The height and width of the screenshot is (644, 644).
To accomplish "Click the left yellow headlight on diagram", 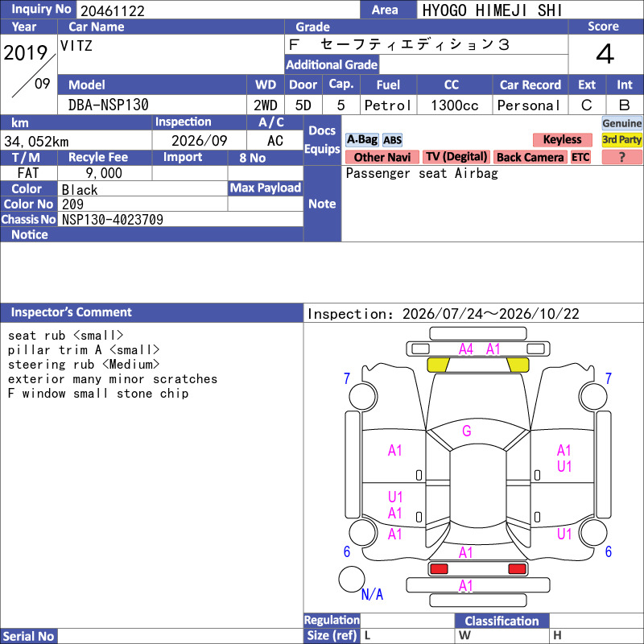I will [x=438, y=365].
